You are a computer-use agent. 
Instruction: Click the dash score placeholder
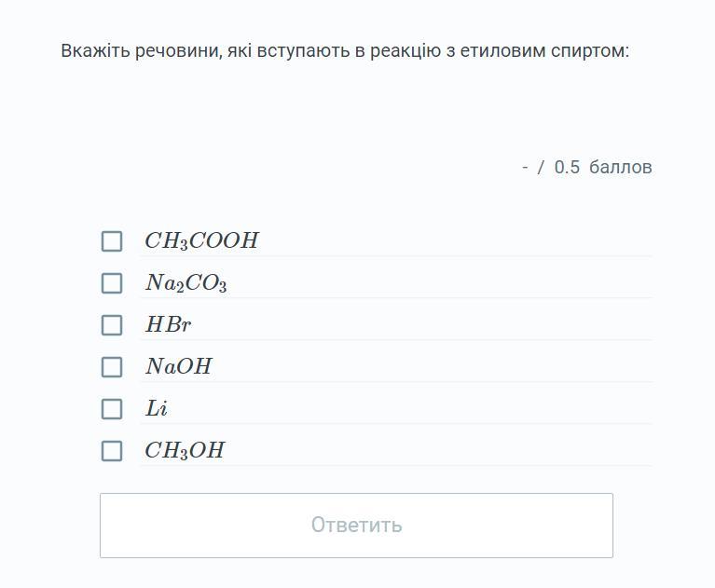pyautogui.click(x=526, y=168)
